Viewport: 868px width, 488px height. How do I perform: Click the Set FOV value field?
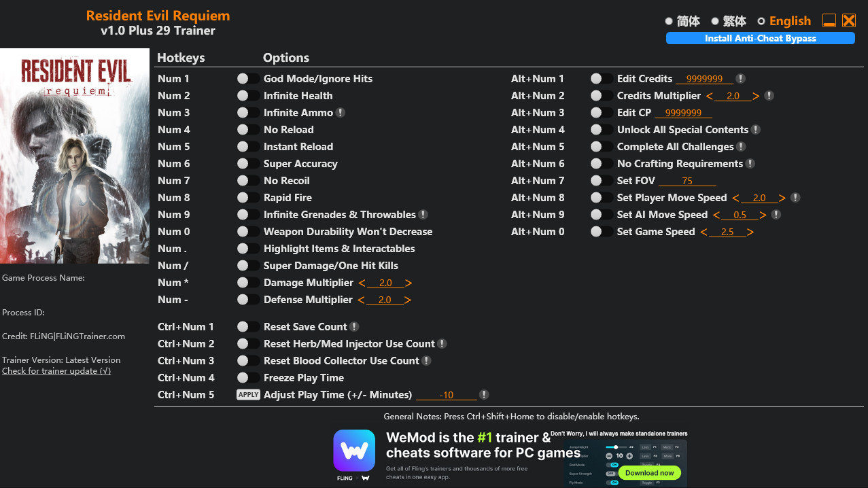tap(687, 181)
